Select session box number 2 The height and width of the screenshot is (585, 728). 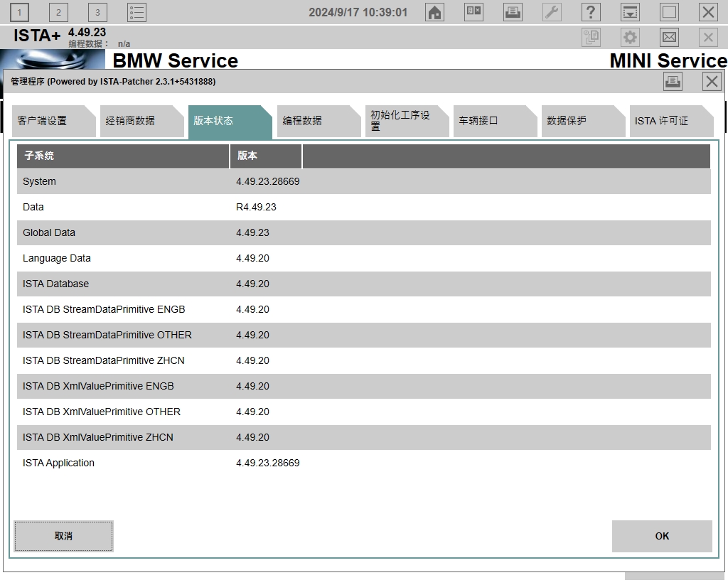coord(58,13)
